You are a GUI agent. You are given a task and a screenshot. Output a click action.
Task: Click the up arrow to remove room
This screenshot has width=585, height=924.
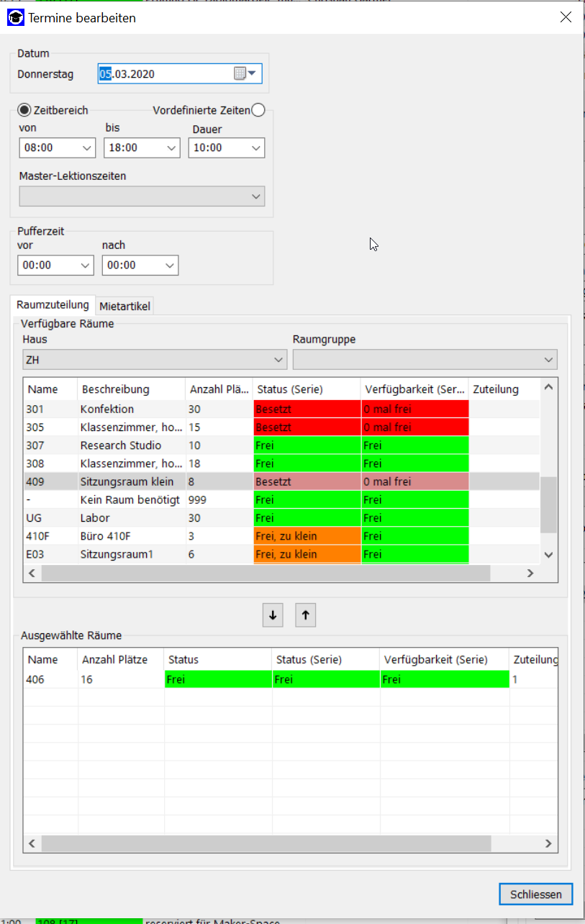(306, 615)
